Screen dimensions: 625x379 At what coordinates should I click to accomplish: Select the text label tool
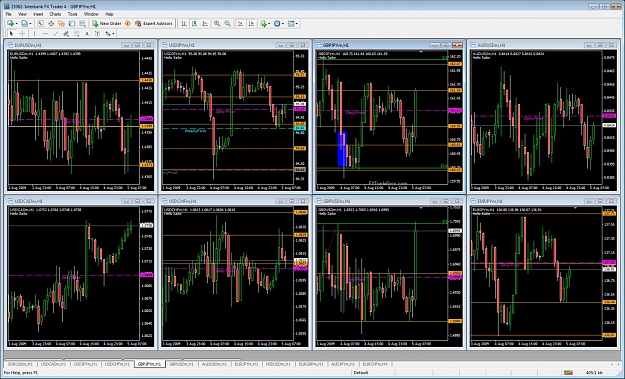pyautogui.click(x=97, y=33)
